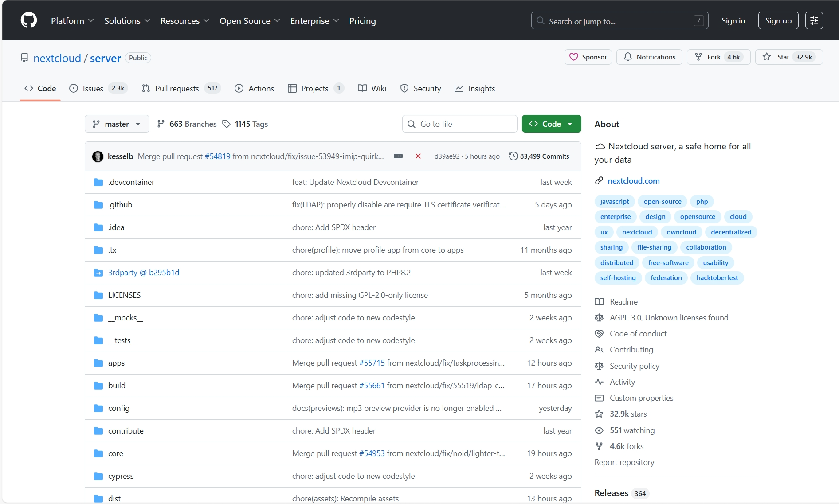
Task: Open the master branch dropdown
Action: coord(117,124)
